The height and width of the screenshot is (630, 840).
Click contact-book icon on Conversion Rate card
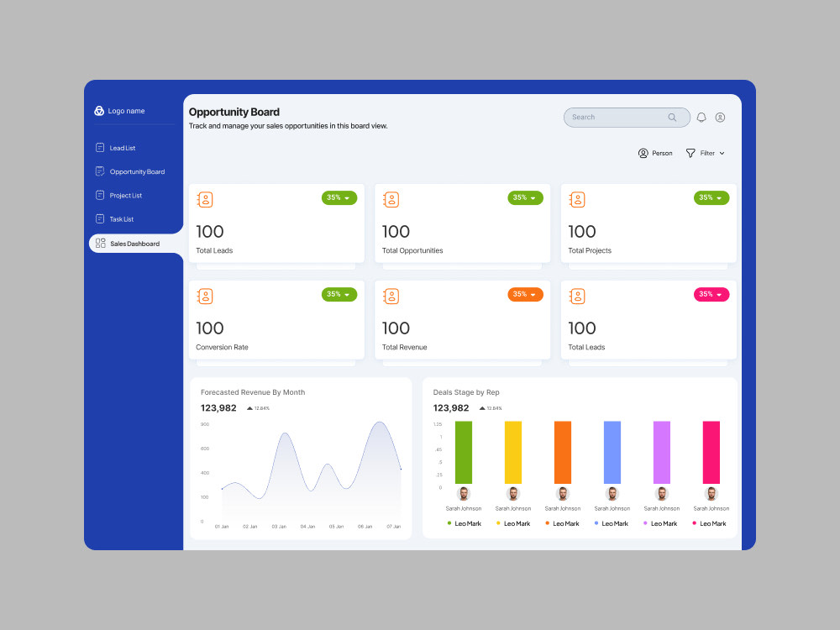click(205, 297)
